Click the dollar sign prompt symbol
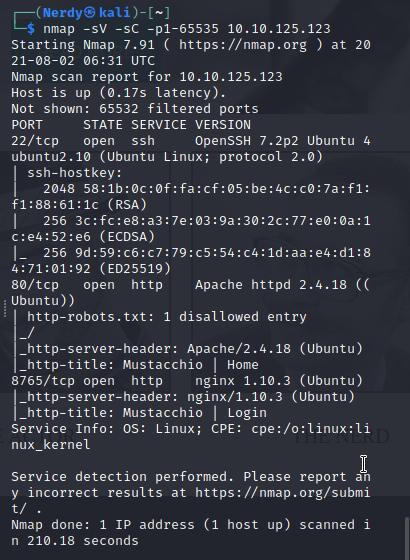 (x=31, y=29)
